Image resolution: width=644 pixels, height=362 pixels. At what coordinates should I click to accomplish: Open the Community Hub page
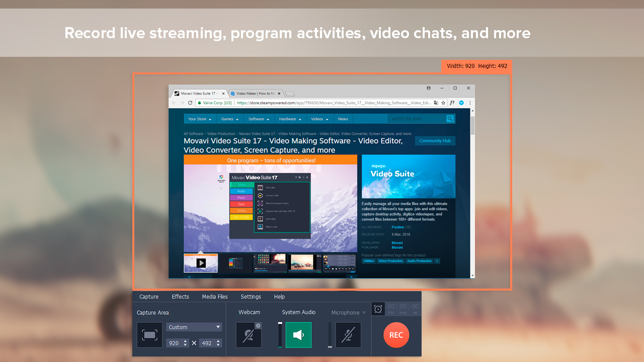(435, 141)
